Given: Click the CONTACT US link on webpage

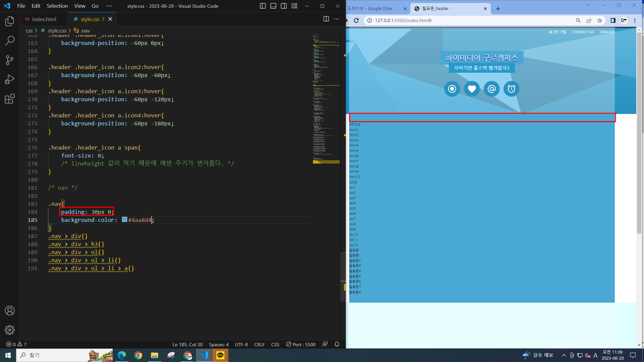Looking at the screenshot, I should pos(583,32).
